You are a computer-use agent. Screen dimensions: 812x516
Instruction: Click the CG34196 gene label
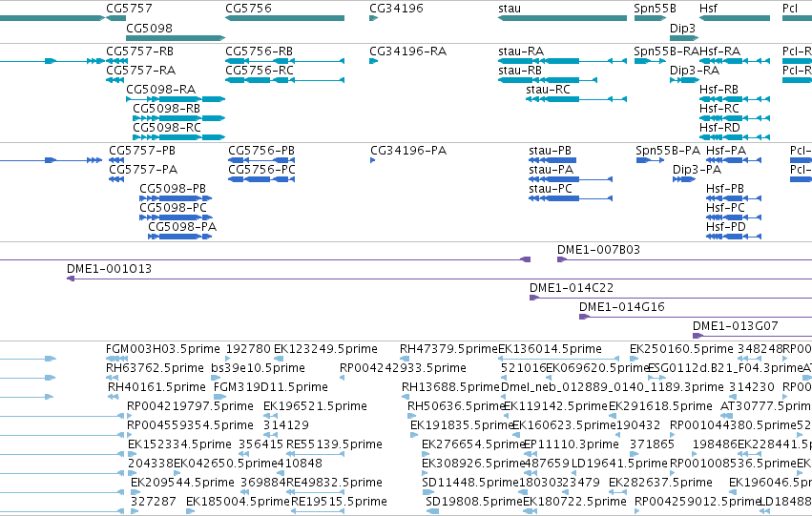pyautogui.click(x=396, y=9)
